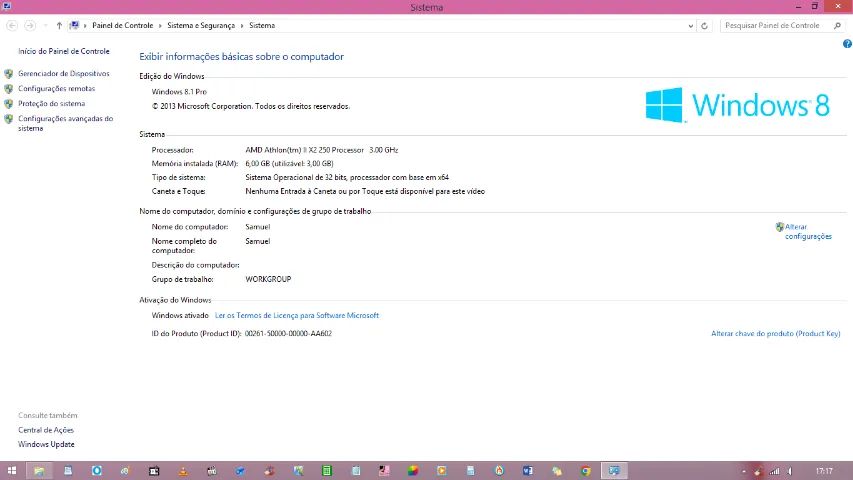Image resolution: width=853 pixels, height=480 pixels.
Task: Open Ler os Termos de Licença link
Action: point(296,315)
